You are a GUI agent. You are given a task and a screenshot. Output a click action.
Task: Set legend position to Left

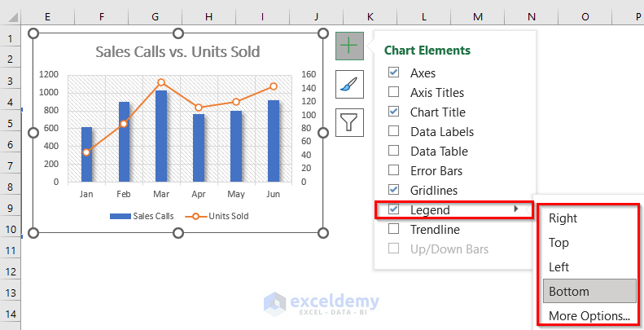click(x=559, y=267)
